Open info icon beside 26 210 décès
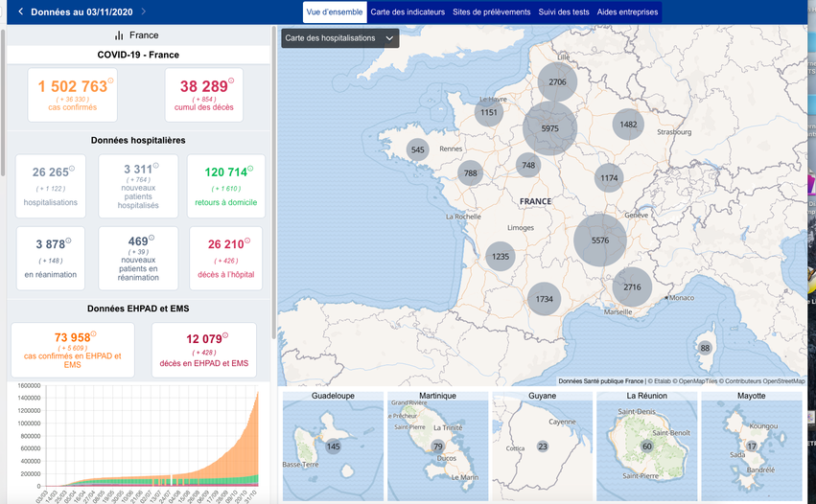Viewport: 816px width, 504px height. click(x=247, y=241)
